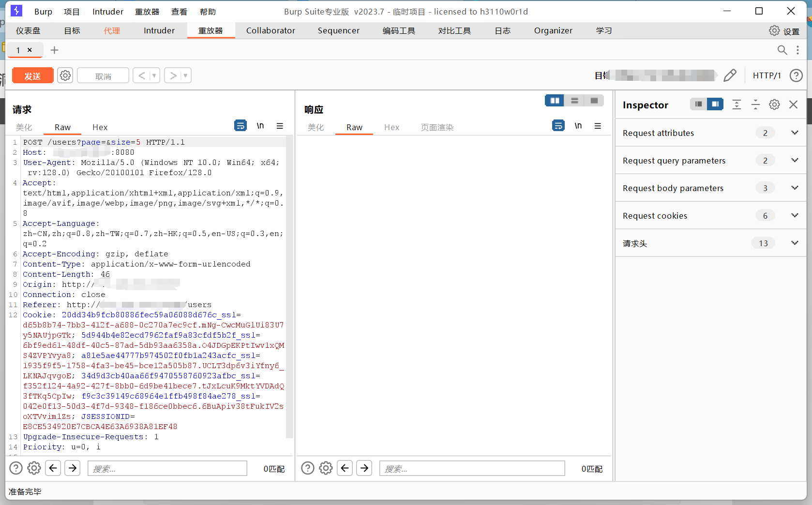
Task: Select combined tabbed layout view
Action: tap(594, 101)
